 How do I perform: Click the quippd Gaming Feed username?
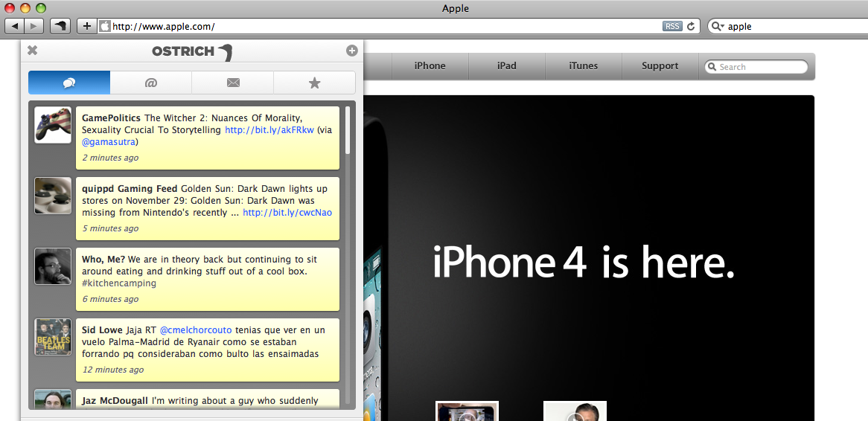[130, 189]
